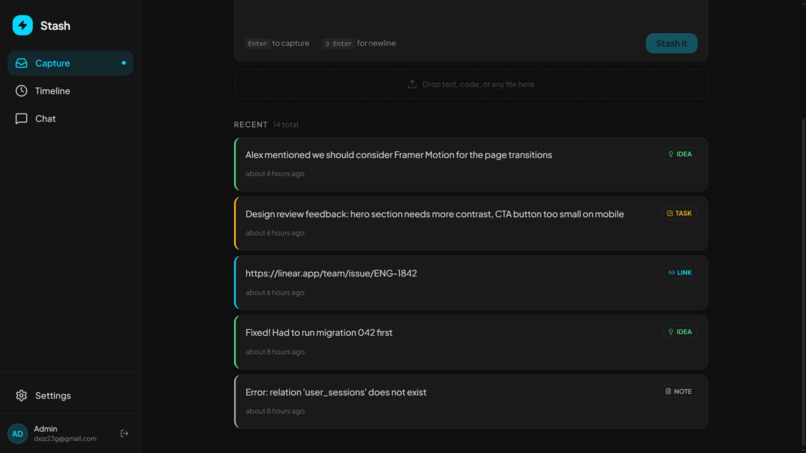The width and height of the screenshot is (806, 453).
Task: Open the 'user_sessions does not exist' error note
Action: pos(471,401)
